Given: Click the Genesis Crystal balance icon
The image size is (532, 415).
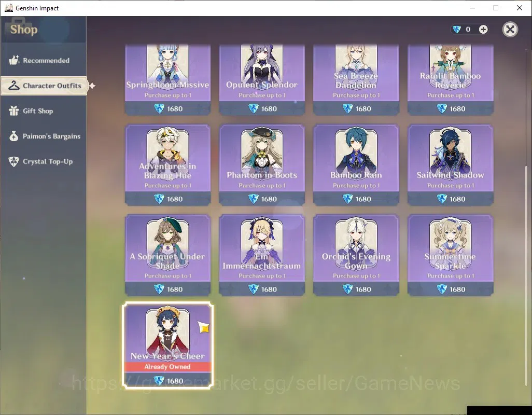Looking at the screenshot, I should click(x=457, y=30).
